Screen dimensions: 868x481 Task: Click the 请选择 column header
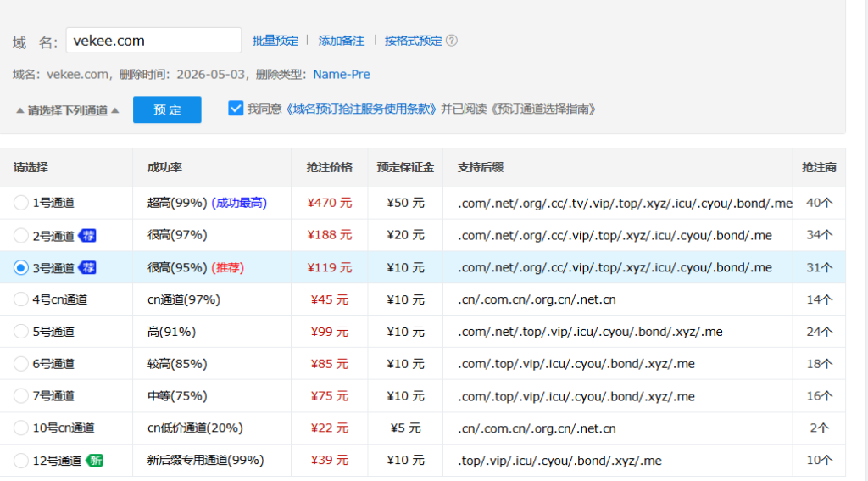tap(31, 167)
